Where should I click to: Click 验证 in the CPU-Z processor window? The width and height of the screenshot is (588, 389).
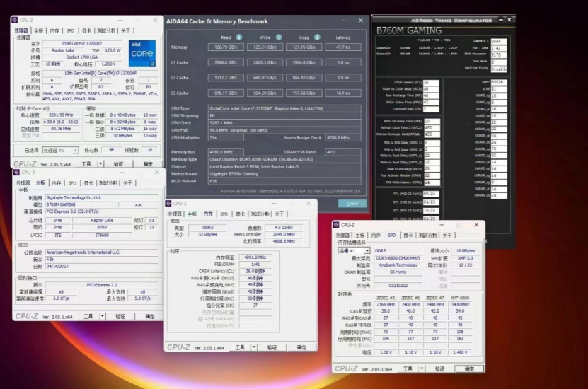tap(118, 163)
